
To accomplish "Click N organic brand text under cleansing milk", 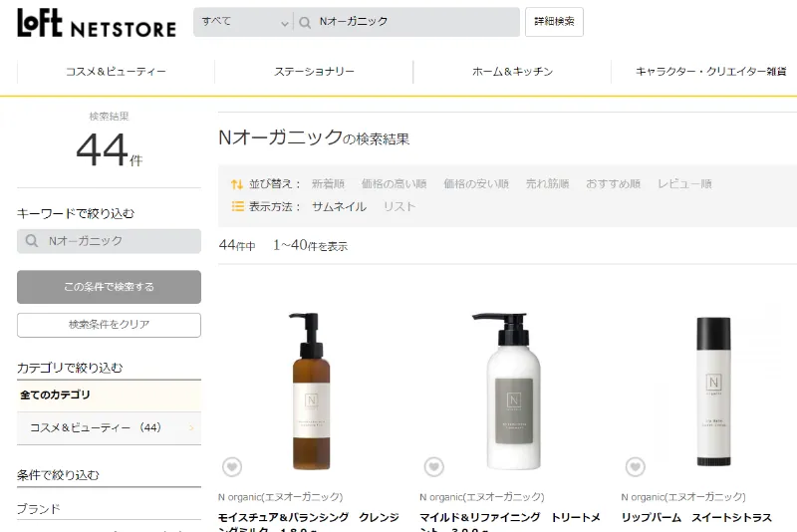I will [x=281, y=497].
